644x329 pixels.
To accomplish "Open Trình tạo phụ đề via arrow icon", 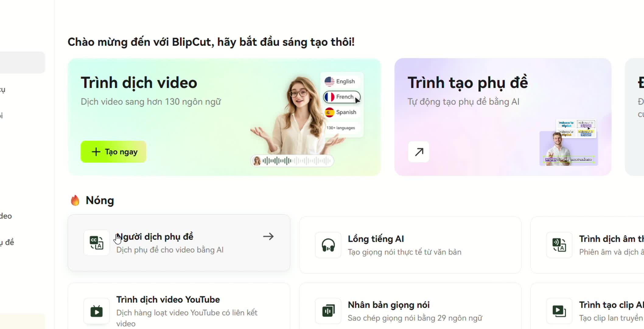I will (419, 152).
